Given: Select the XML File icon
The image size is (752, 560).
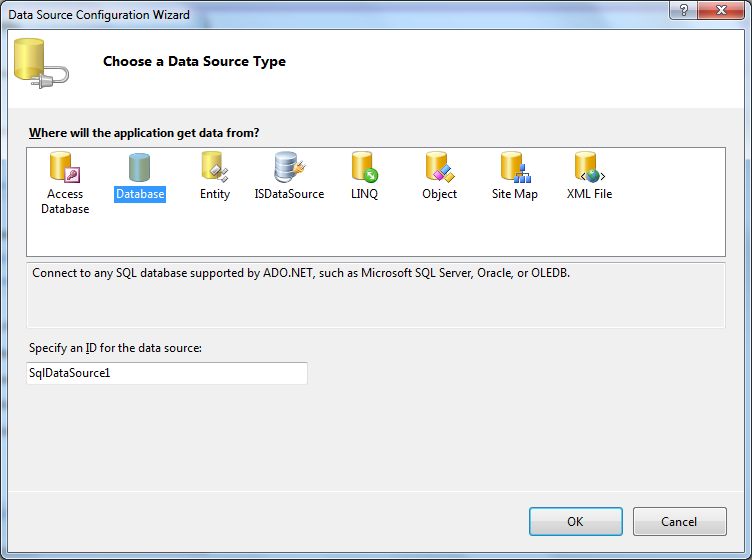Looking at the screenshot, I should (589, 167).
